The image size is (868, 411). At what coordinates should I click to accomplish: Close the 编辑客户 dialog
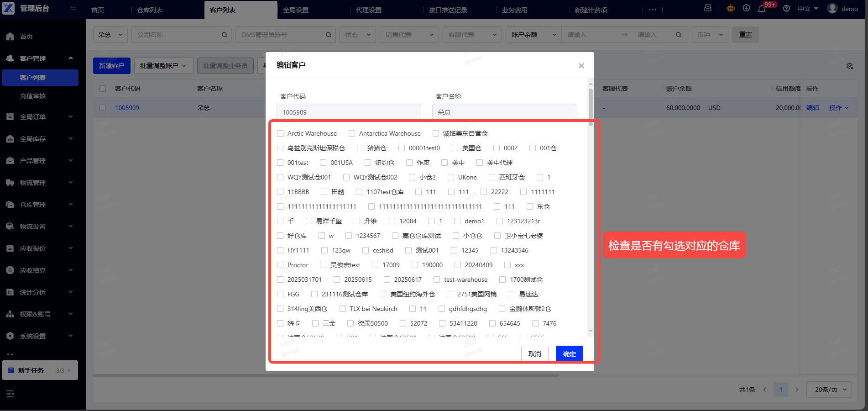[581, 66]
